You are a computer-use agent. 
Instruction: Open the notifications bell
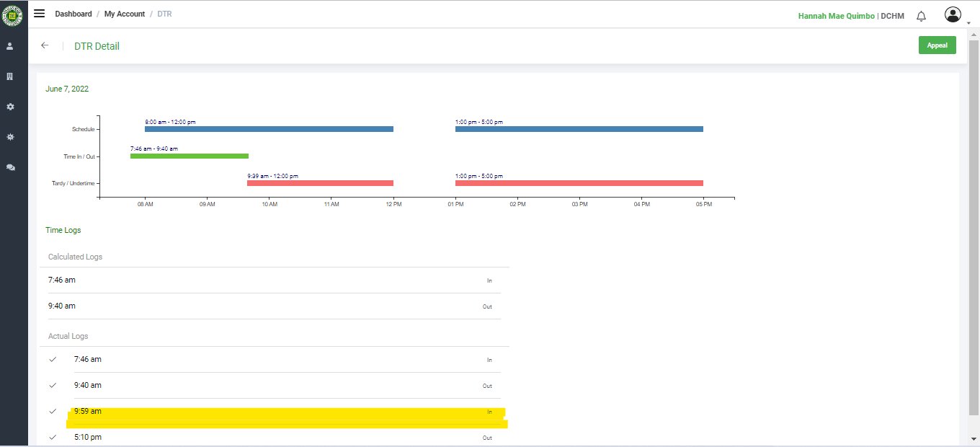point(921,16)
